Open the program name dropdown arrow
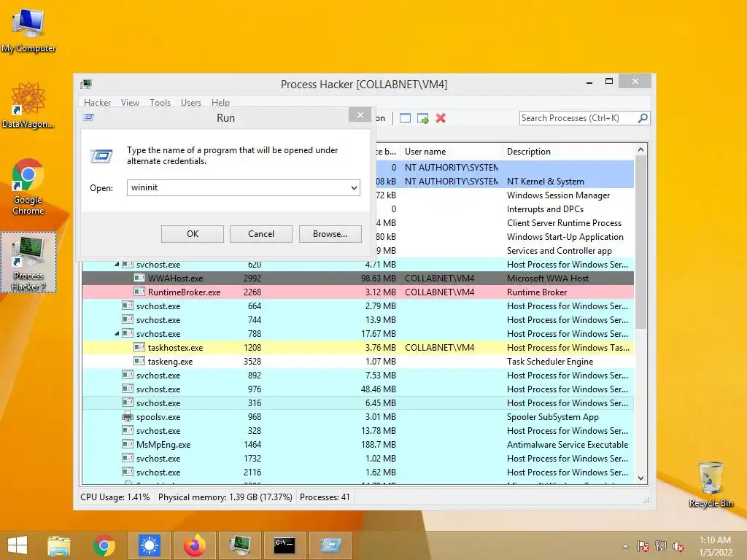The height and width of the screenshot is (560, 747). [354, 187]
